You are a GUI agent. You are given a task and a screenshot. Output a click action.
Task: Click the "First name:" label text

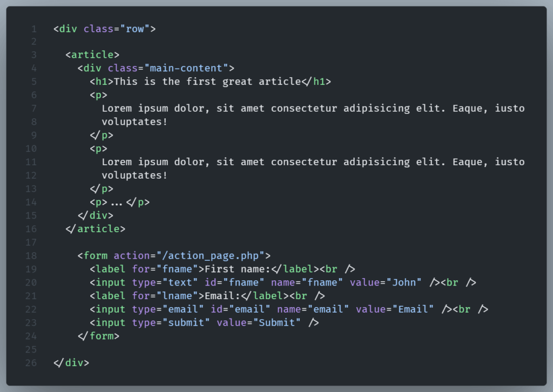coord(234,269)
